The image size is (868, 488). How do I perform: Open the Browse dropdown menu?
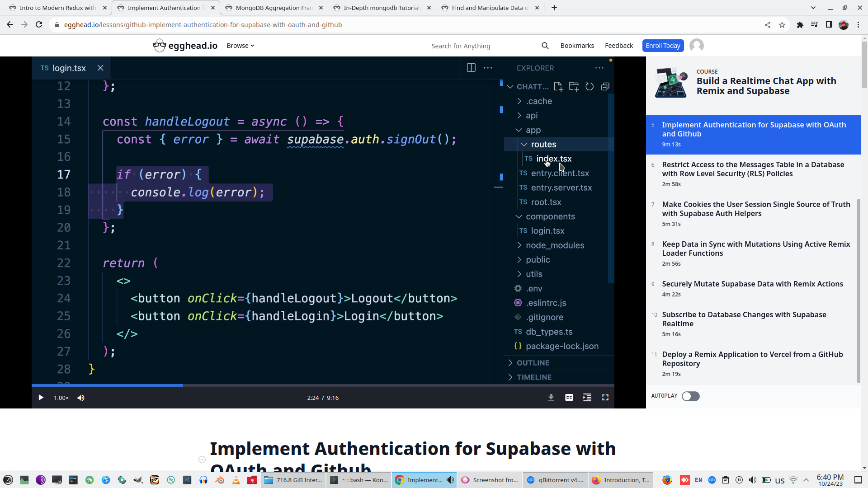240,46
